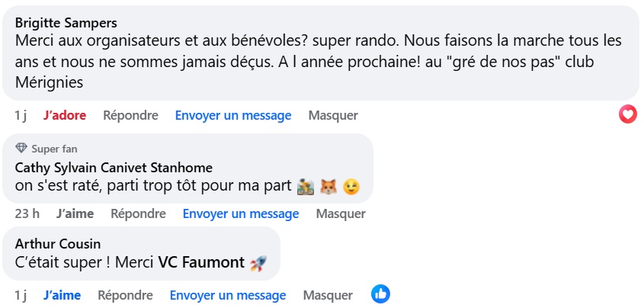
Task: Click the rocket emoji in Arthur's comment
Action: tap(258, 263)
